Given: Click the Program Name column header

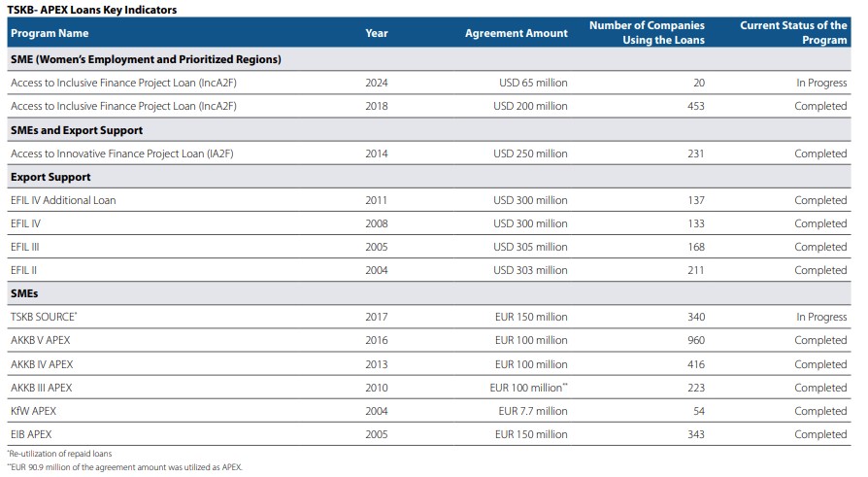Looking at the screenshot, I should pos(49,33).
